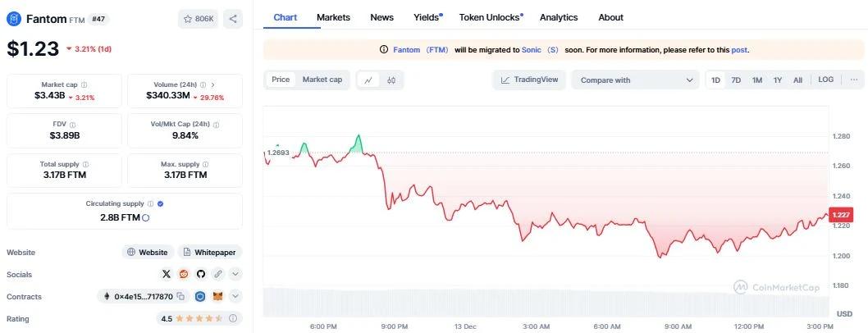The image size is (868, 333).
Task: Open the Reddit social icon
Action: click(x=184, y=274)
